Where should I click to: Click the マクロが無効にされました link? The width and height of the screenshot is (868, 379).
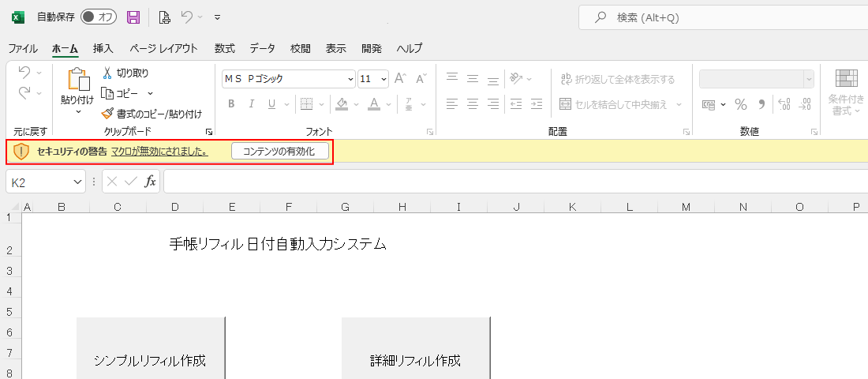[159, 152]
